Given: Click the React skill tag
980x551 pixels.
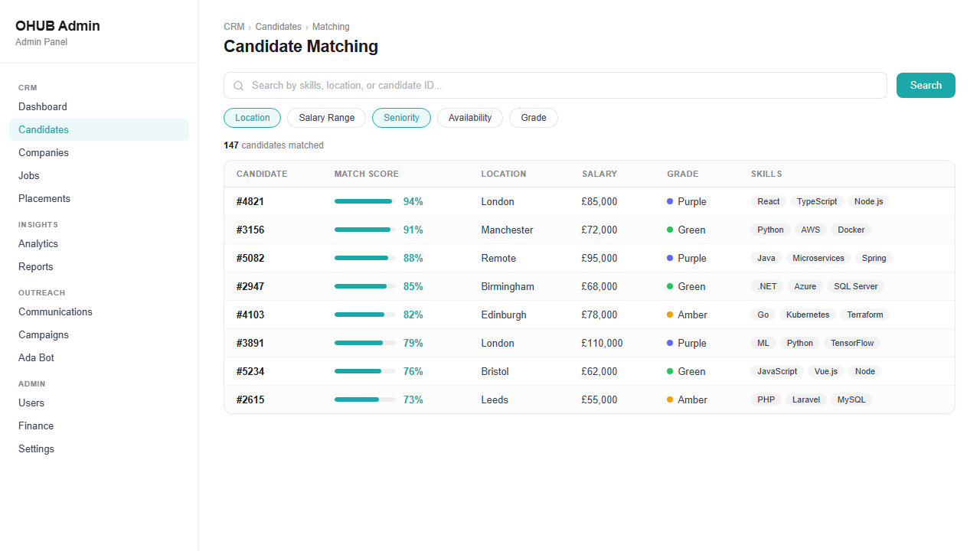Looking at the screenshot, I should coord(769,202).
